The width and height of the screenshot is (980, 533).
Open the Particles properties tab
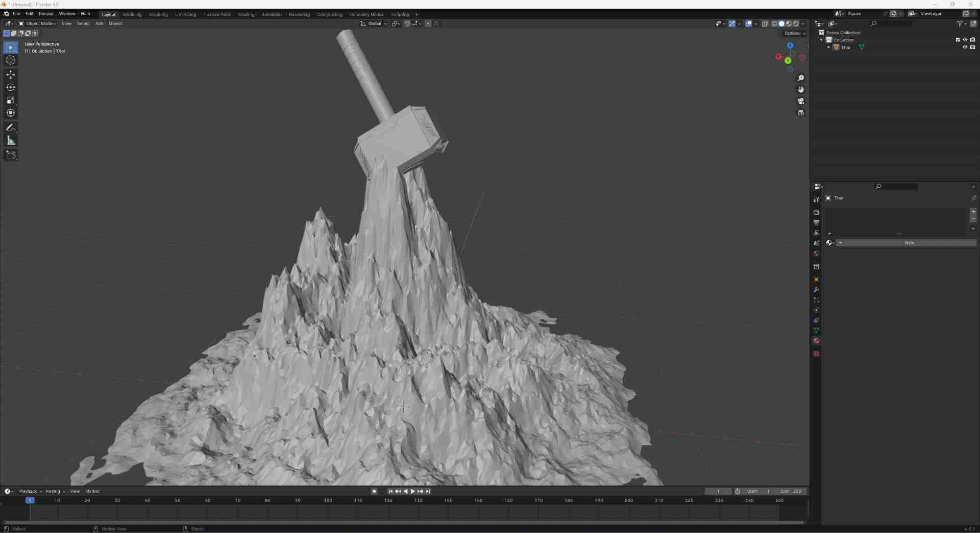pos(816,300)
